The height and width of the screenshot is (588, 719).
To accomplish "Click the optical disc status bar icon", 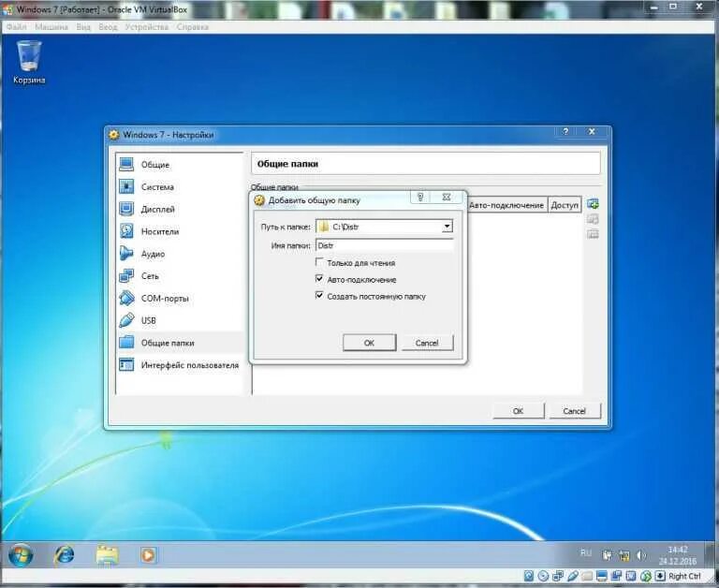I will coord(543,576).
